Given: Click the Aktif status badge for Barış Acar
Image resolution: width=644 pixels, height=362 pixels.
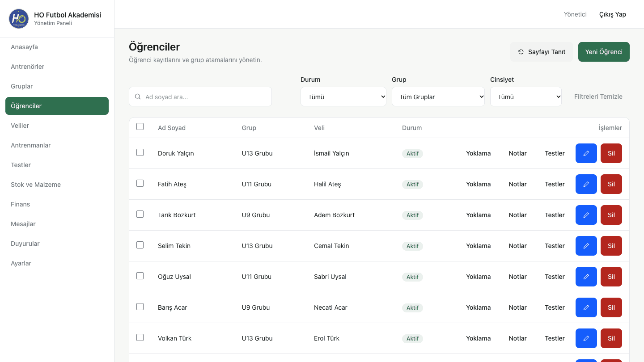Looking at the screenshot, I should (x=412, y=307).
